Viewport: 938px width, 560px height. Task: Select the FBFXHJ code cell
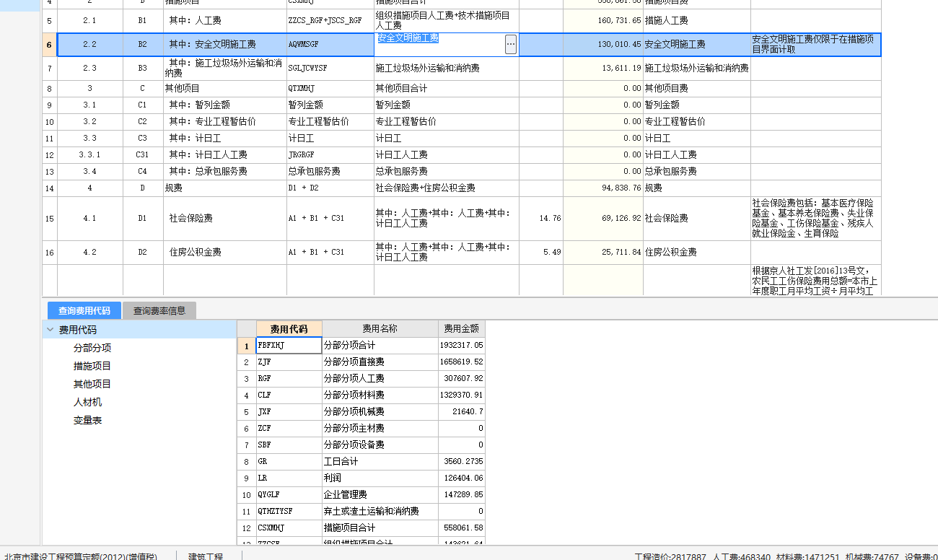tap(289, 345)
